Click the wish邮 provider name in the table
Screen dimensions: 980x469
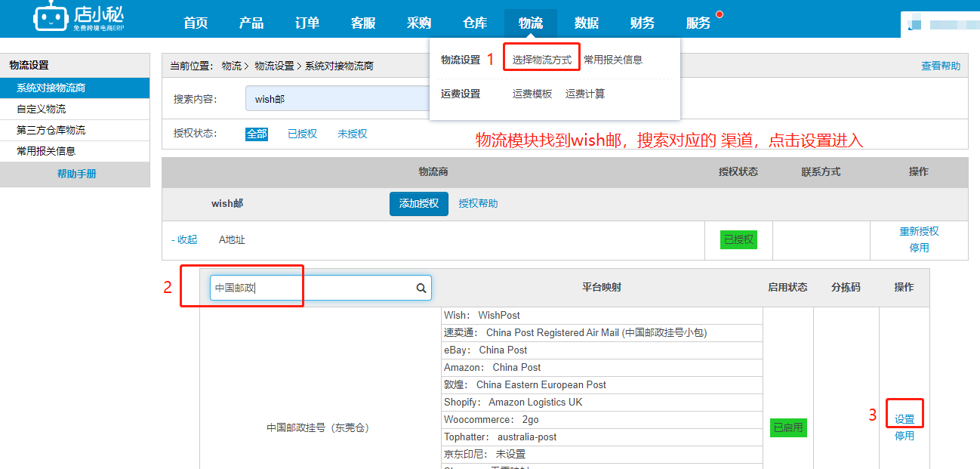(x=227, y=203)
